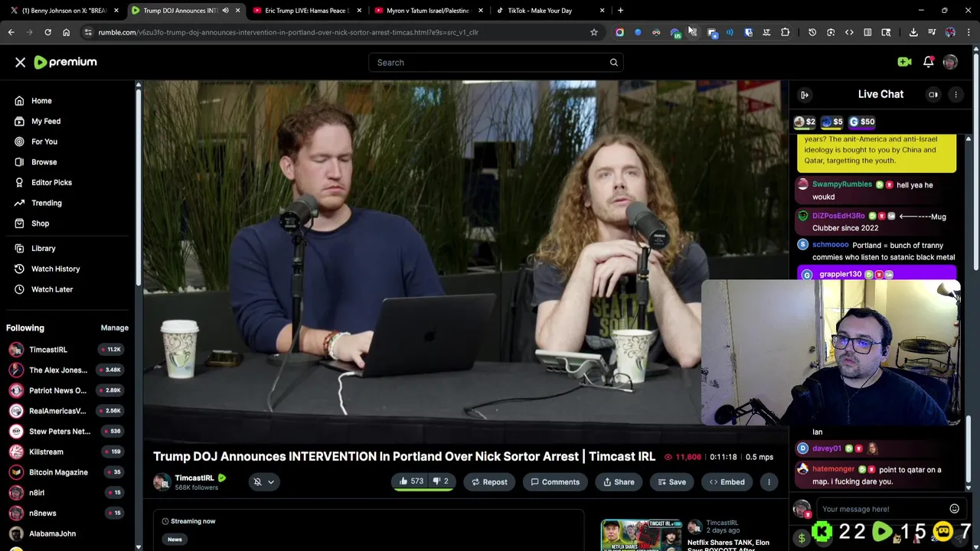Switch to the Eric Trump LIVE tab
The height and width of the screenshot is (551, 980).
pyautogui.click(x=307, y=11)
